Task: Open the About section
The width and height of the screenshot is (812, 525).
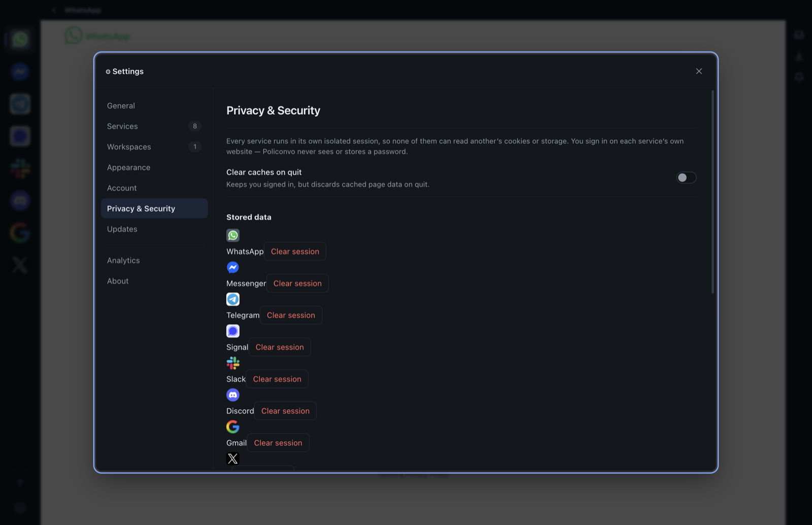Action: coord(154,281)
